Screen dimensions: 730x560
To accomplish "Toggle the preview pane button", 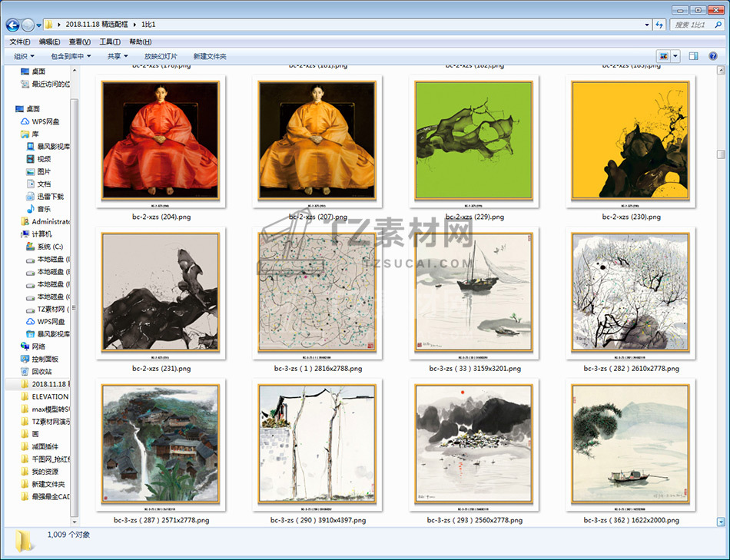I will point(693,56).
